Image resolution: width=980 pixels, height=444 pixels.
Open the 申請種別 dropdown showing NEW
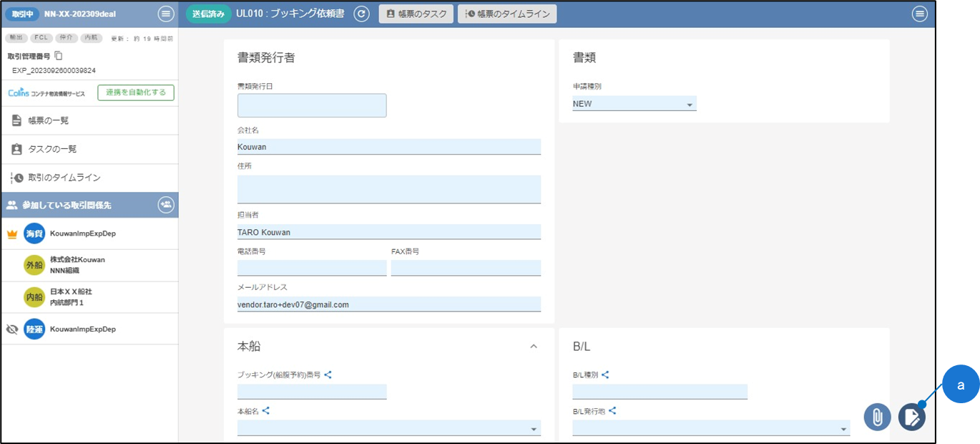634,104
